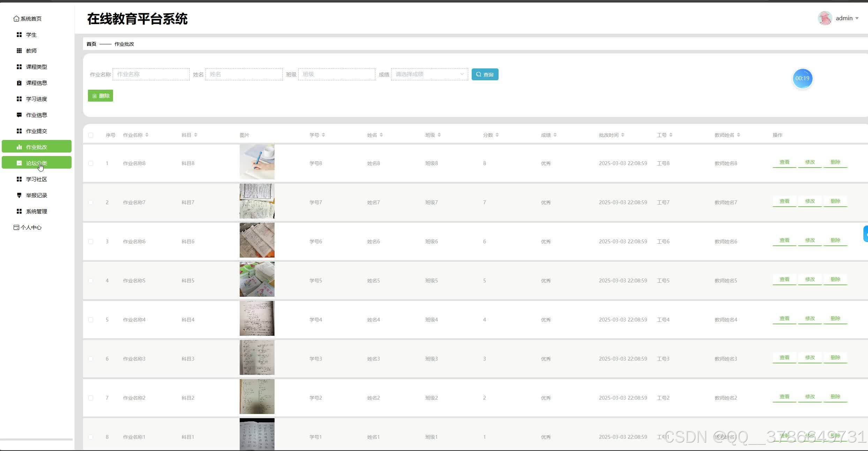Open the 学习社区 menu item
Image resolution: width=868 pixels, height=451 pixels.
click(36, 179)
